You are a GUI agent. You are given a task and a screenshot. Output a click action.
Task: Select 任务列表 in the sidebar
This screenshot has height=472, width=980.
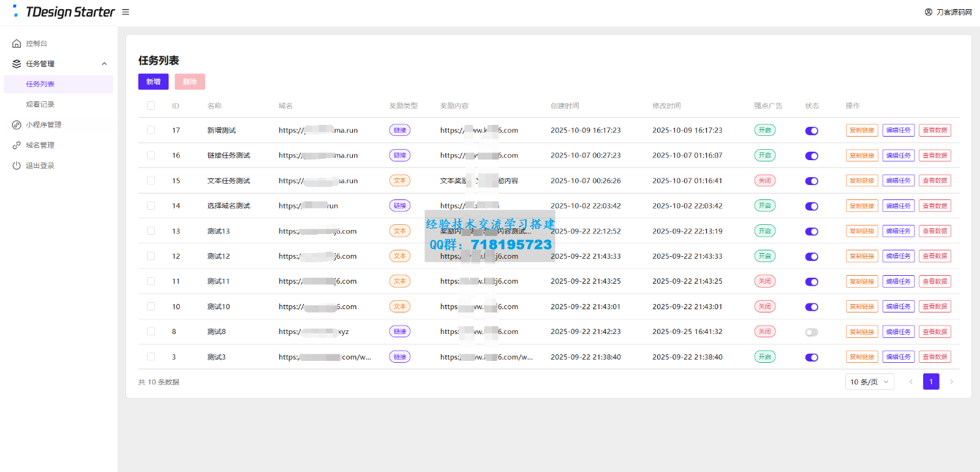click(41, 84)
